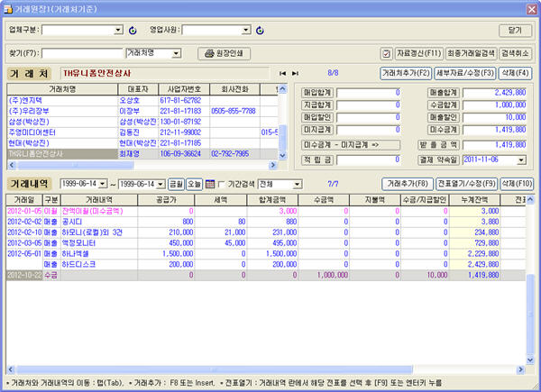Select the 공시디 transaction row
This screenshot has width=541, height=392.
coord(266,222)
